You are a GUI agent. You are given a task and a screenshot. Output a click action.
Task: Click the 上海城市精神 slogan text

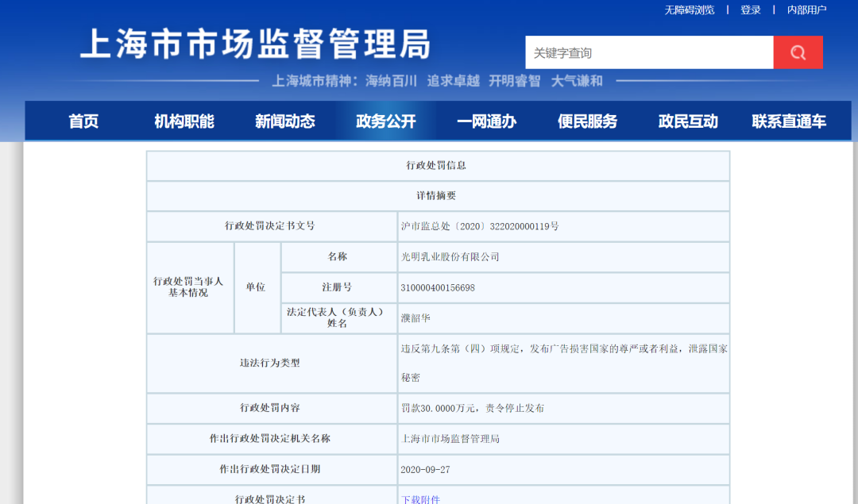(x=437, y=81)
